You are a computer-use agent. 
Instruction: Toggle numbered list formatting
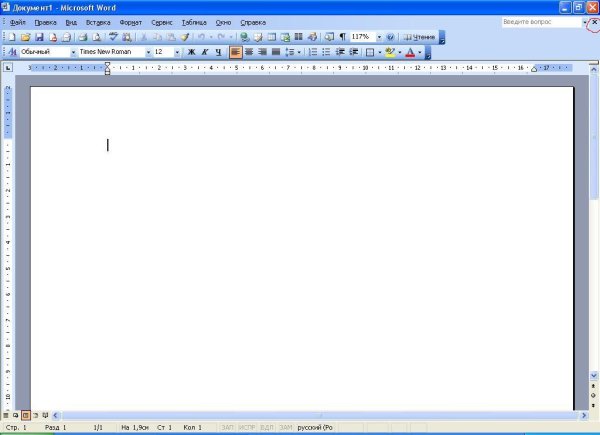tap(313, 52)
